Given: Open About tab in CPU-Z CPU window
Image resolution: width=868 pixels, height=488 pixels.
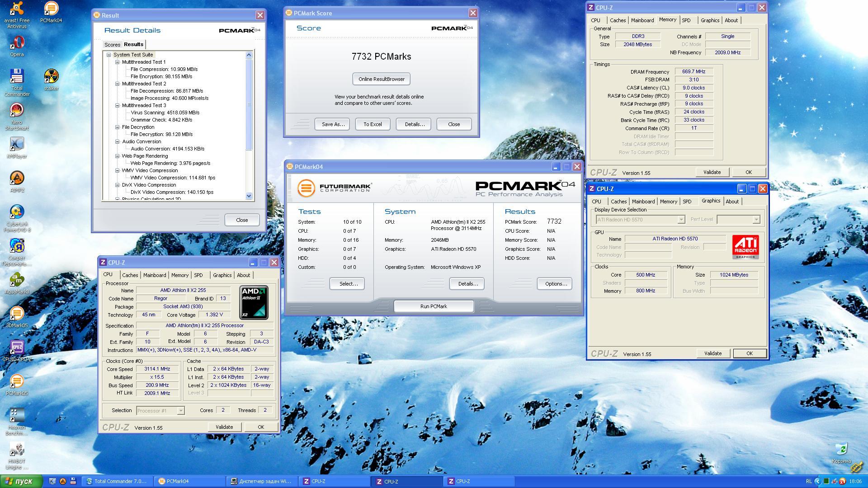Looking at the screenshot, I should pos(243,275).
